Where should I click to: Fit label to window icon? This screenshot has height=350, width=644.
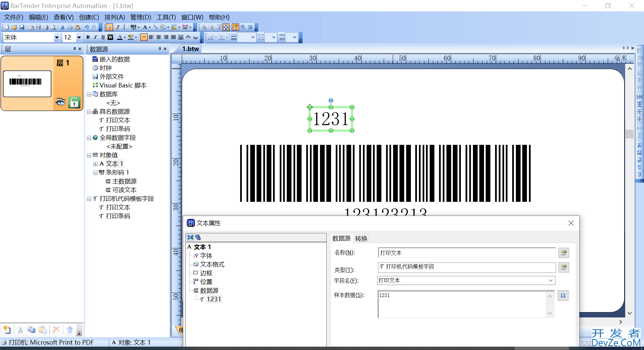click(x=226, y=27)
